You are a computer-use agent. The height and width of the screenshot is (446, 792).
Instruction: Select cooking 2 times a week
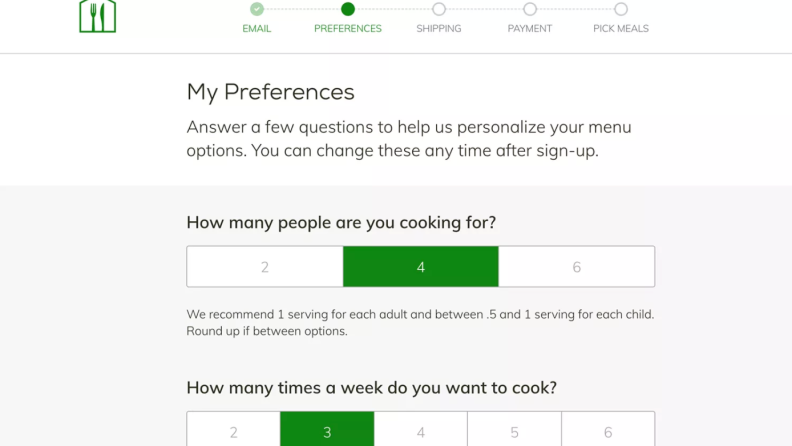[233, 429]
